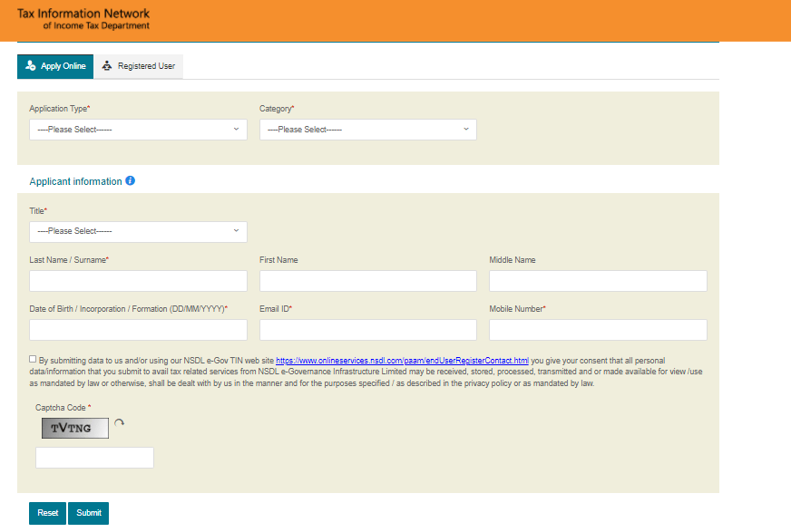This screenshot has height=532, width=791.
Task: Focus the First Name field
Action: [368, 281]
